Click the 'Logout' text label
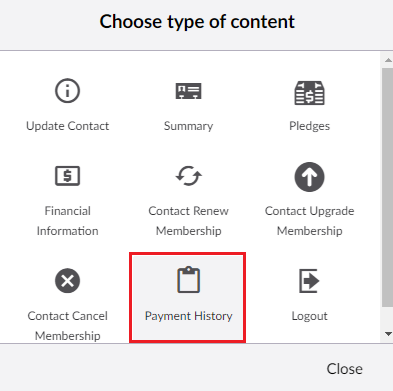 tap(309, 316)
